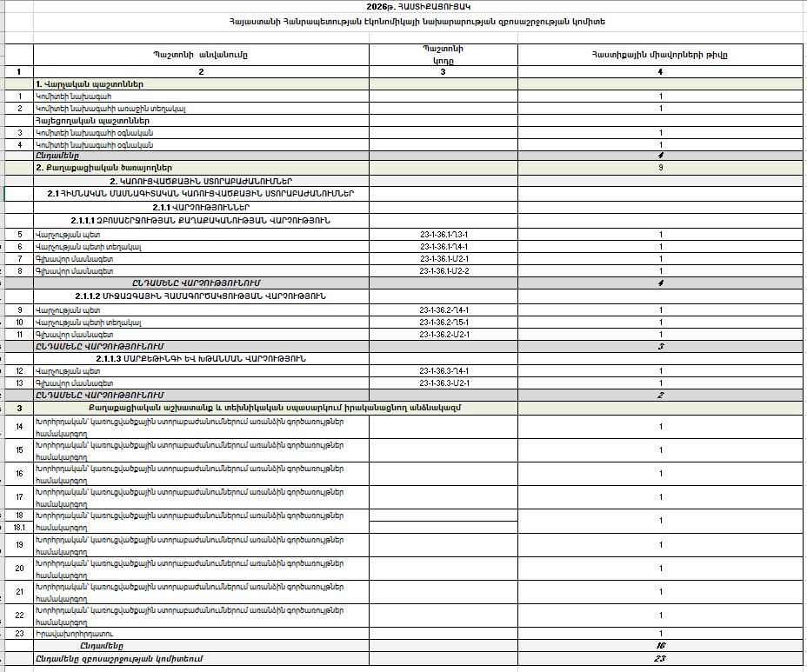
Task: Select the '2.1.1 ՎԱՐՉՈՒԹՅՈՒՆՆԵՐ' heading cell
Action: tap(201, 208)
